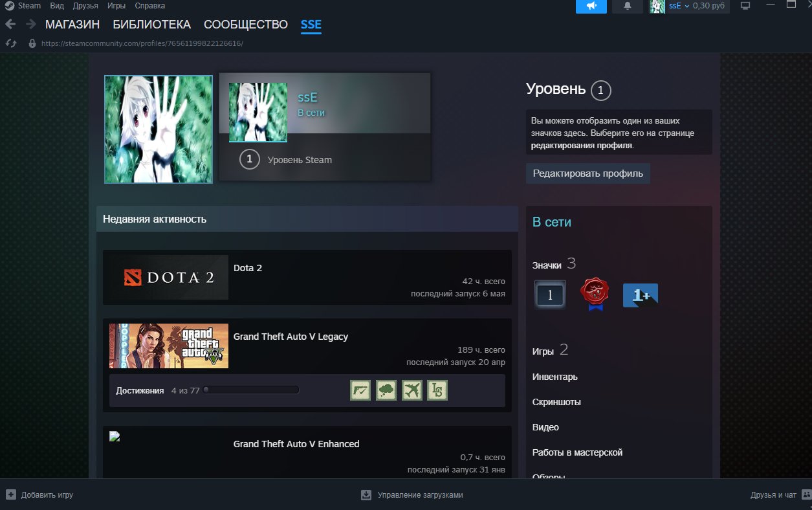
Task: Click the LS achievement icon
Action: (x=437, y=390)
